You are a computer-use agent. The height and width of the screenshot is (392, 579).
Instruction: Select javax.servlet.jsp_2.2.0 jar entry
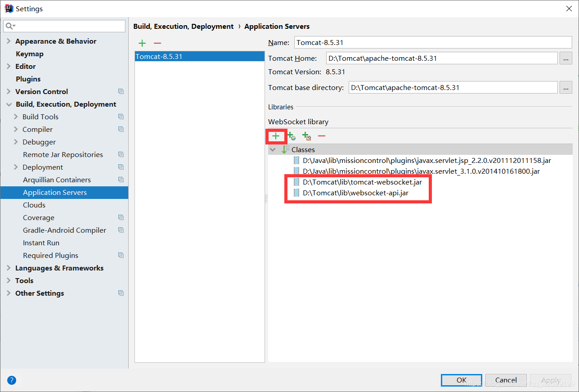coord(427,160)
